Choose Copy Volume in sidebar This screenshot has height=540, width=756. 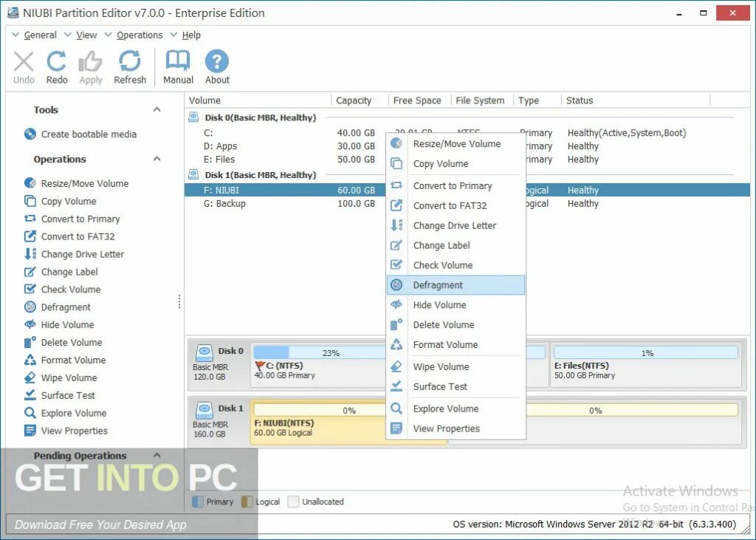point(61,201)
